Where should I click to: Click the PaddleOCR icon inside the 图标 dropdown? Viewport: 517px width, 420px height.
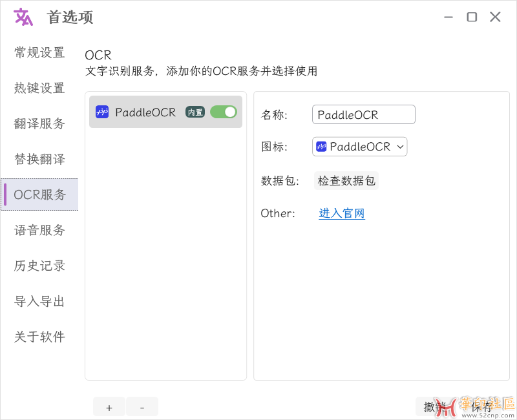322,147
